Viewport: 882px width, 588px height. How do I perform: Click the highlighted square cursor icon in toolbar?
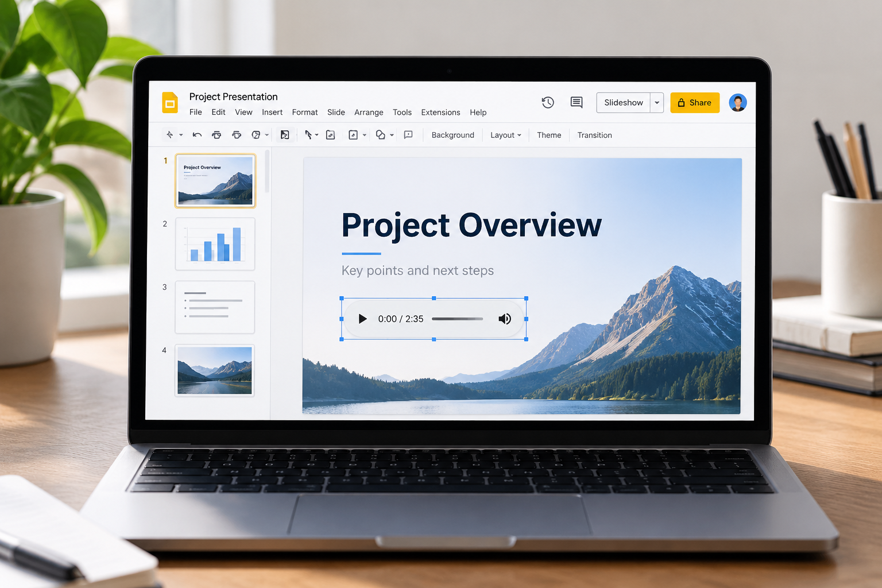point(285,135)
